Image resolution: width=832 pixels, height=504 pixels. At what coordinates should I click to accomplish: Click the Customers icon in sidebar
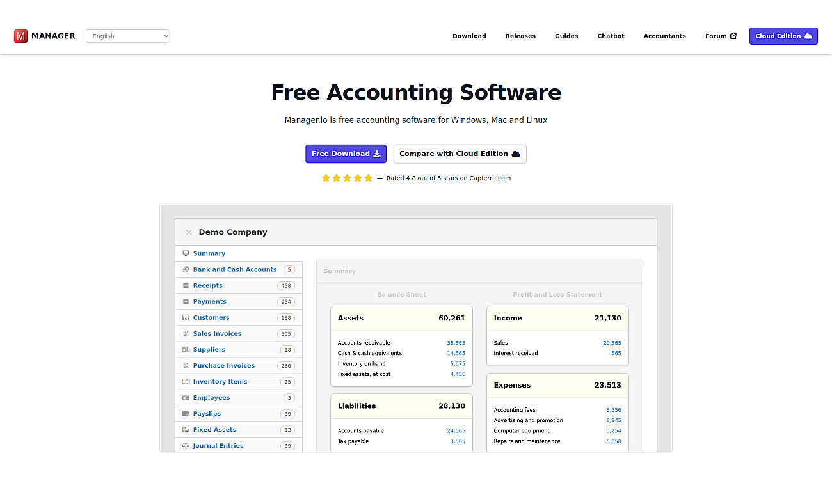click(x=186, y=317)
